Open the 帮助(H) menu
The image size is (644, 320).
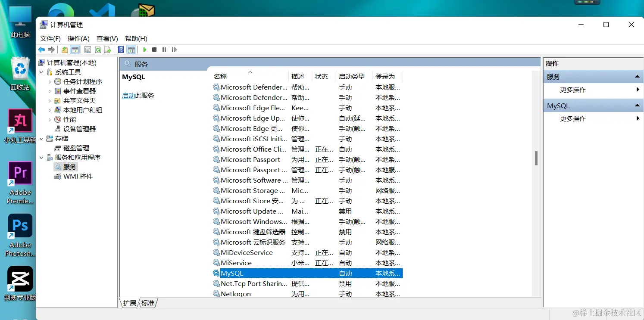pyautogui.click(x=136, y=38)
